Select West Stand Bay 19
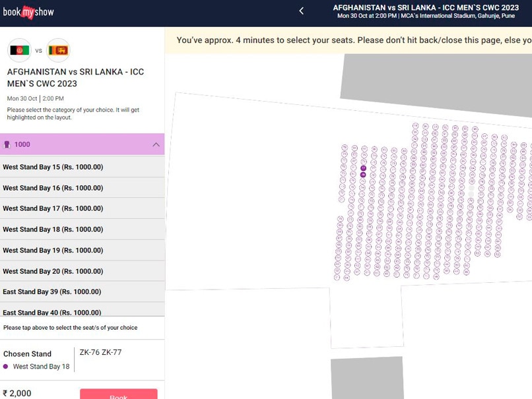The width and height of the screenshot is (532, 399). (x=82, y=250)
